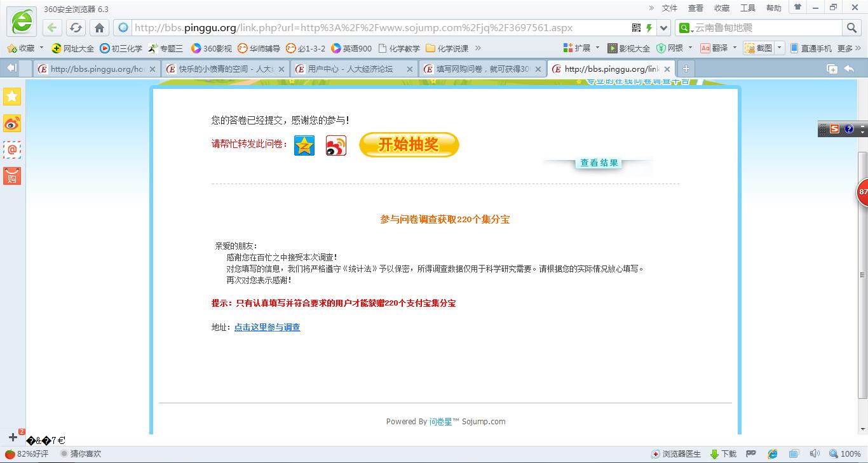Open the 问卷星 footer link
868x463 pixels.
pos(440,421)
